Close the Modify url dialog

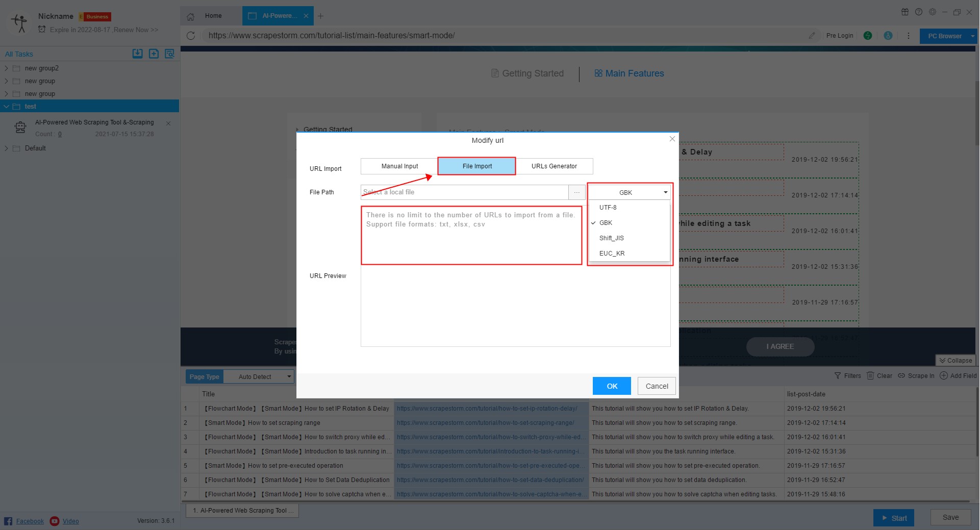[x=672, y=139]
